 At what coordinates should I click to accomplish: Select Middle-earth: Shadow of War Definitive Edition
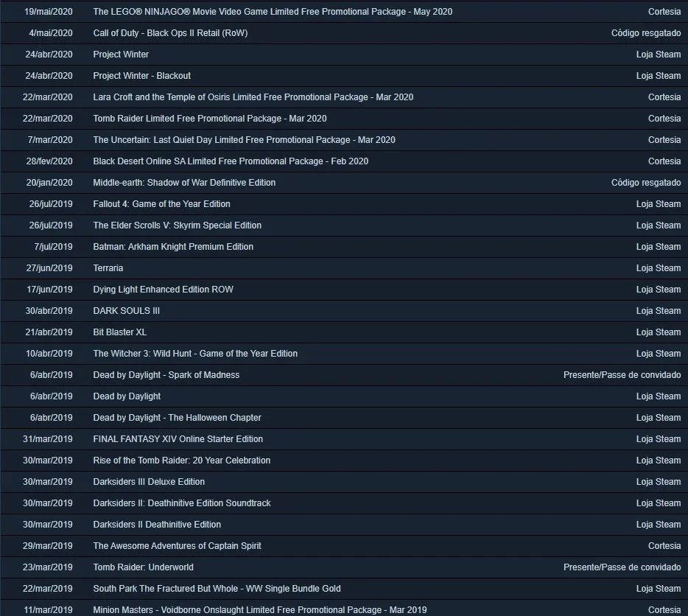tap(184, 183)
